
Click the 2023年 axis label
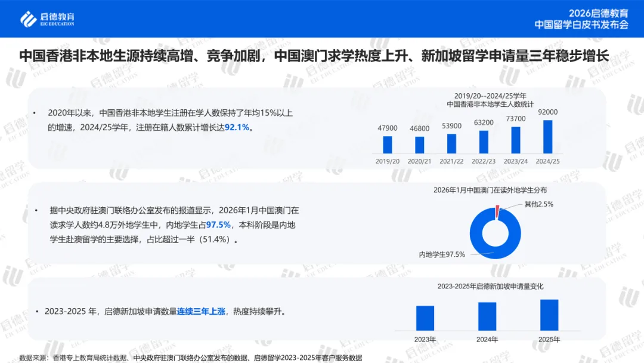point(425,340)
